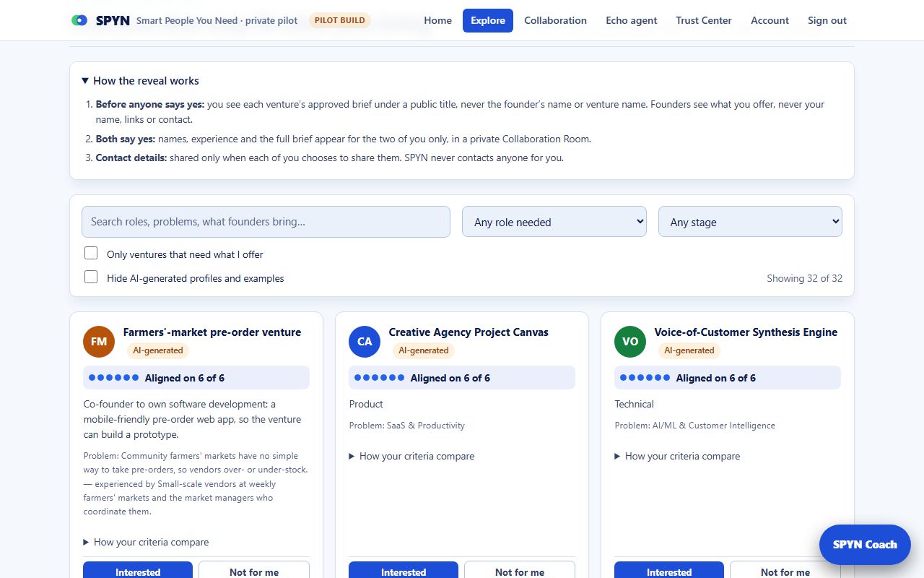The width and height of the screenshot is (924, 578).
Task: Tick Hide AI-generated profiles and examples
Action: click(91, 277)
